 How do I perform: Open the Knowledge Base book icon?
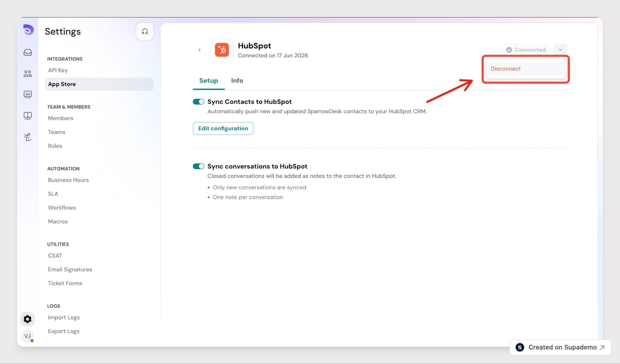tap(28, 116)
